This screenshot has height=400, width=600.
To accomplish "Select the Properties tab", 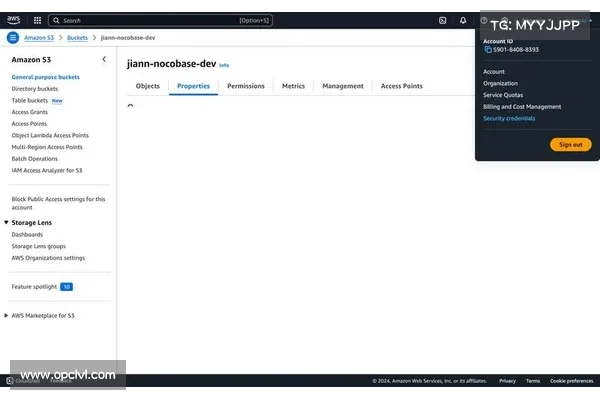I will coord(193,86).
